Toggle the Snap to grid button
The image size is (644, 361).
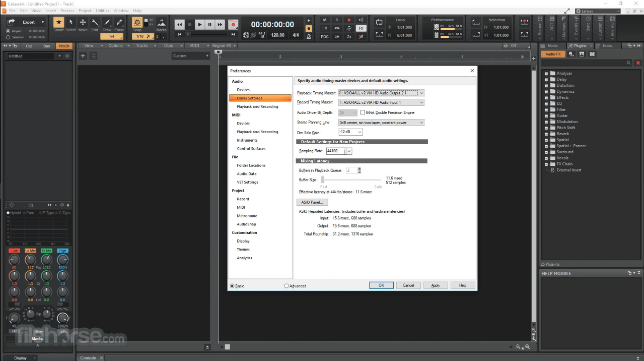click(137, 22)
